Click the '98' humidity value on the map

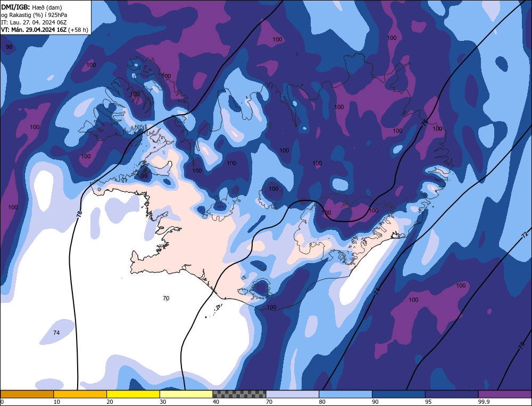(x=9, y=47)
